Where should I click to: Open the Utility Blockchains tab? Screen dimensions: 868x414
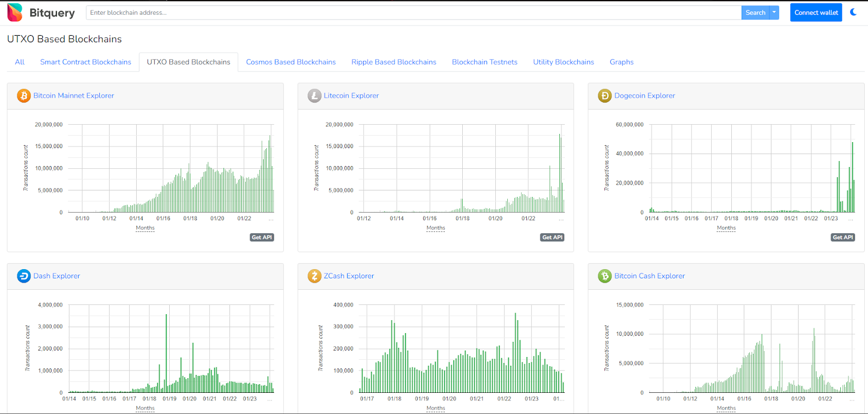coord(563,62)
